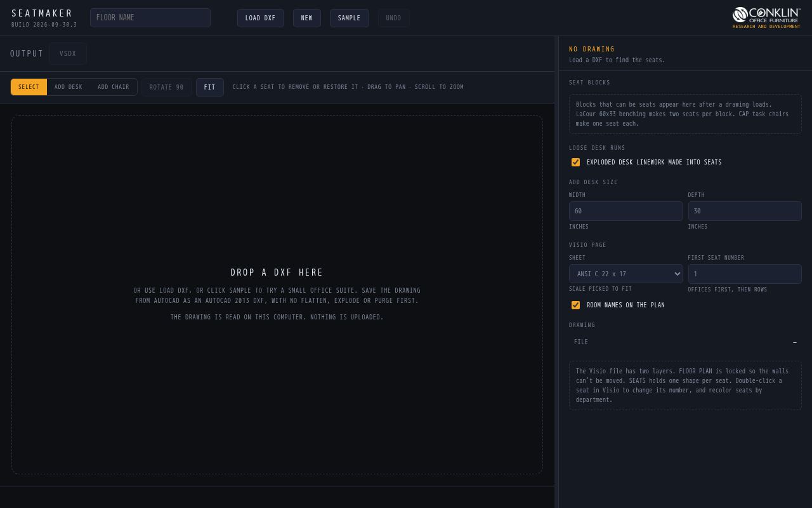Image resolution: width=812 pixels, height=508 pixels.
Task: Click the Visio layers info note
Action: 685,385
